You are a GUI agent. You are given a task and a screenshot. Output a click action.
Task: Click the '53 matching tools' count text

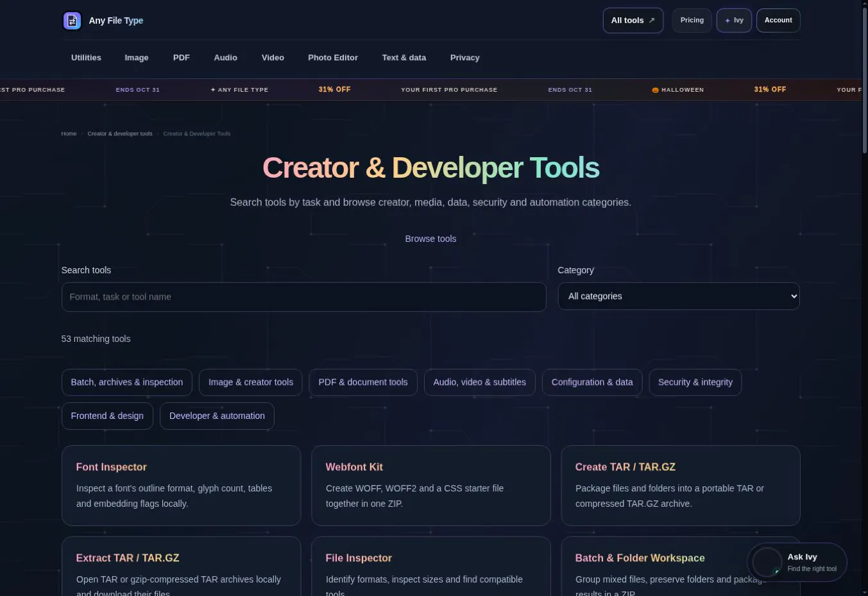coord(96,339)
